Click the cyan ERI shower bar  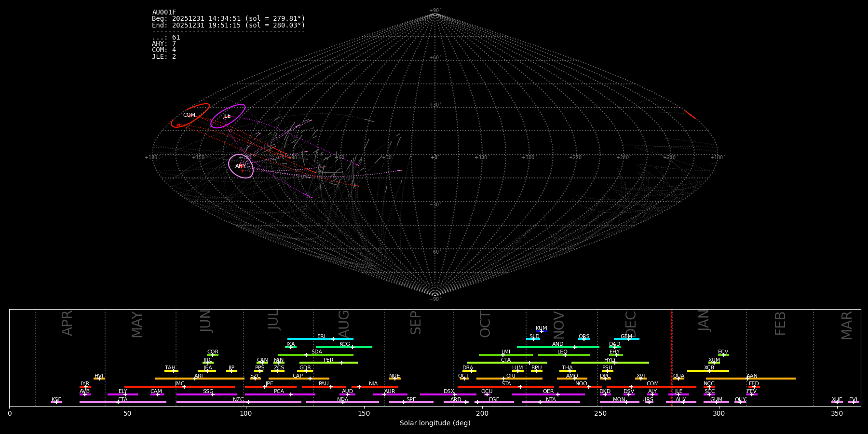pos(320,339)
